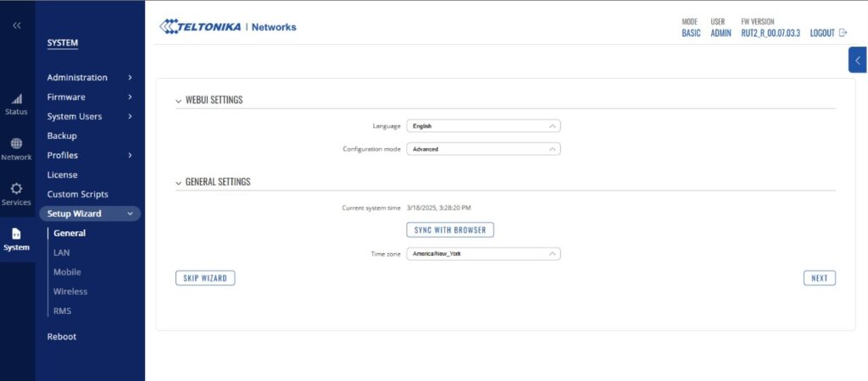Click the Sync with Browser button
This screenshot has width=868, height=381.
click(x=450, y=229)
